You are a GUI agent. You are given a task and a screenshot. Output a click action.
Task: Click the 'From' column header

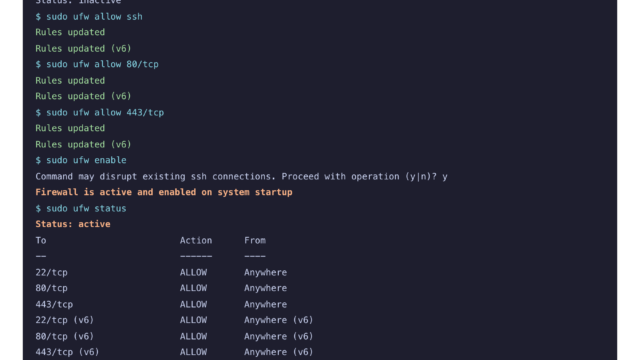pos(255,240)
